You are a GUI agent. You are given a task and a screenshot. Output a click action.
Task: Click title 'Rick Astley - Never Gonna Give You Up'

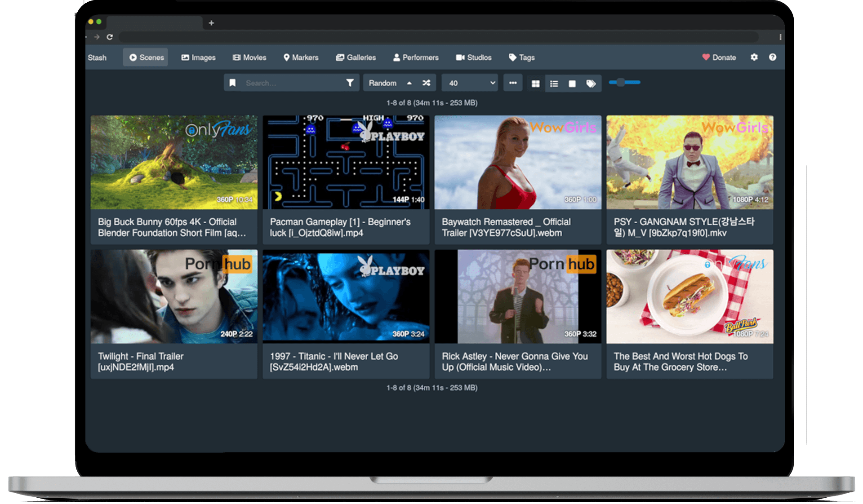(515, 362)
